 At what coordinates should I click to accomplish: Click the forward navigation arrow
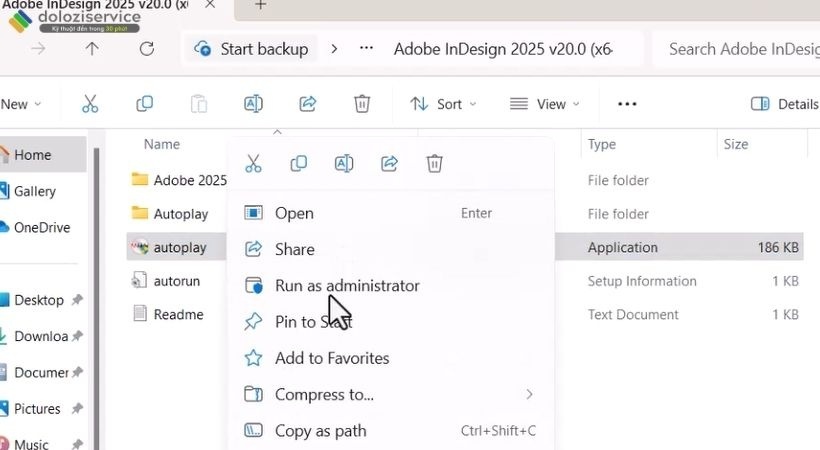pyautogui.click(x=38, y=49)
